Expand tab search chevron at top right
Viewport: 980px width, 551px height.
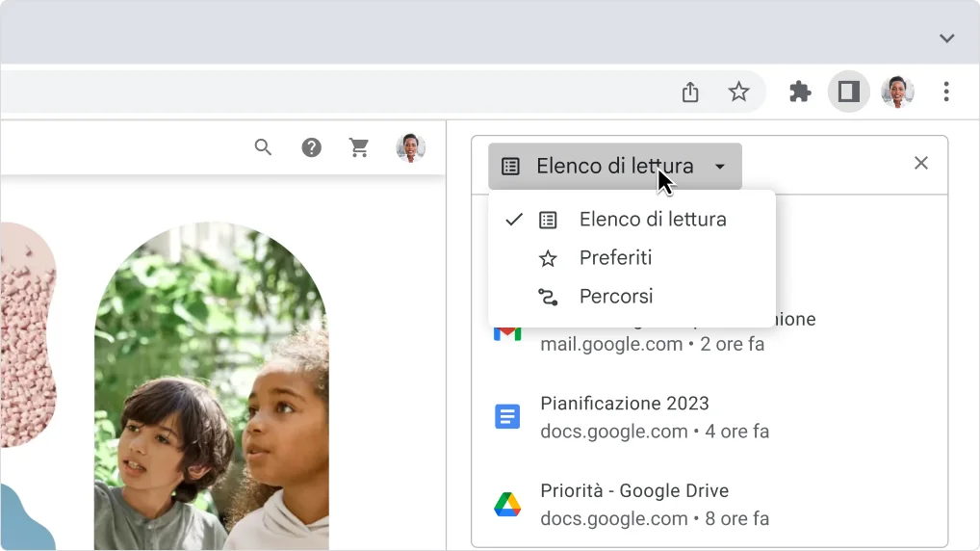(946, 39)
